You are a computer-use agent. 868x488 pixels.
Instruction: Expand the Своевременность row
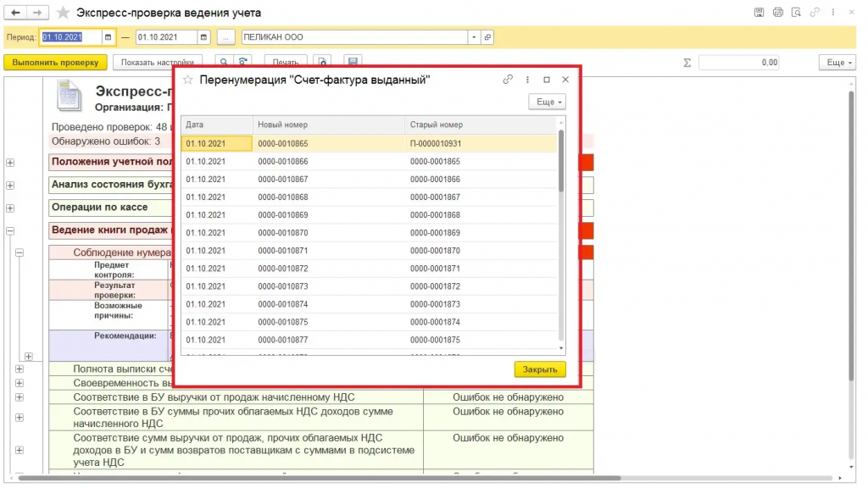point(19,383)
